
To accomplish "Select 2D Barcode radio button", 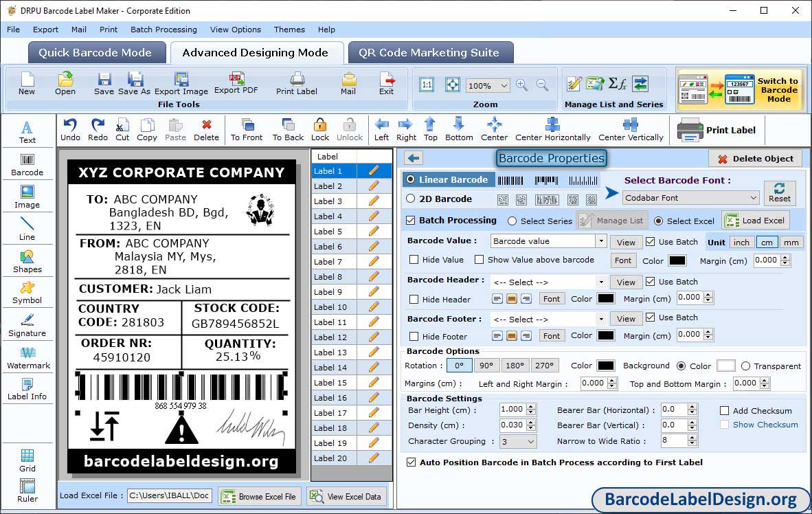I will pyautogui.click(x=411, y=199).
